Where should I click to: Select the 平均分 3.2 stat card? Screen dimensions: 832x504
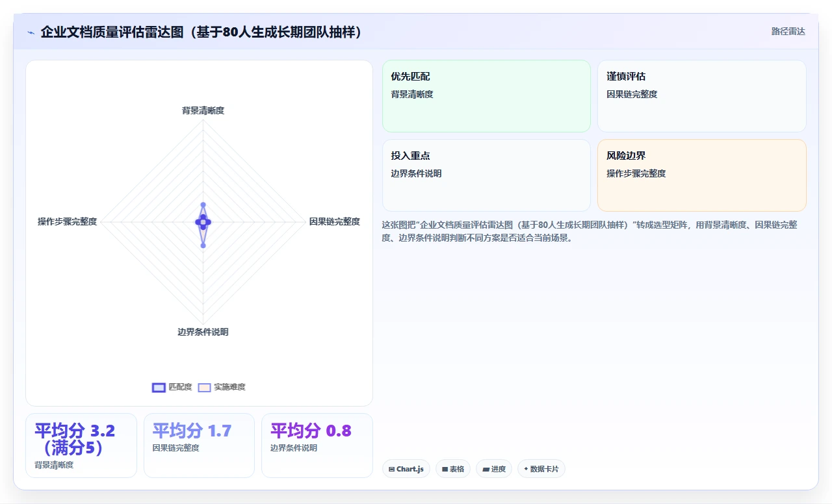tap(81, 446)
